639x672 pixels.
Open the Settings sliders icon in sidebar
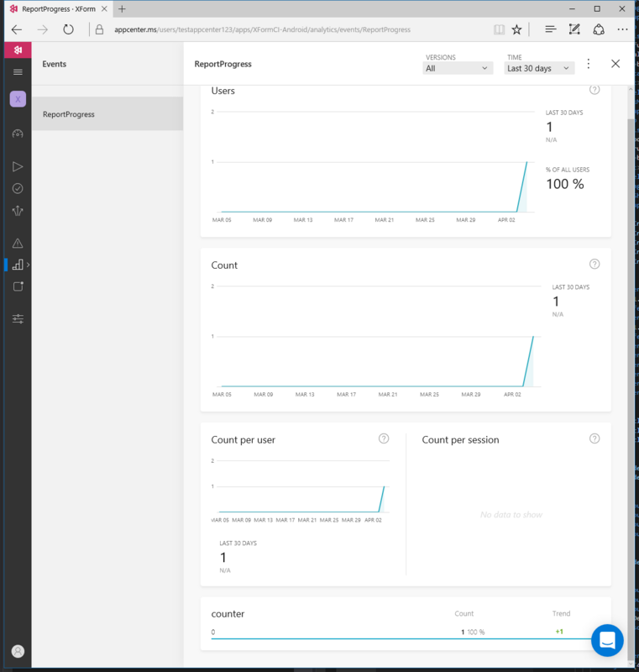tap(18, 319)
